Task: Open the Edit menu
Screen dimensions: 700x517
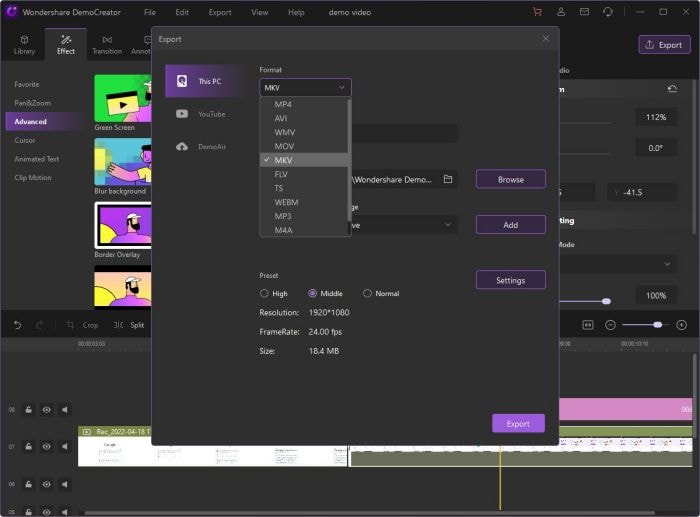Action: 182,12
